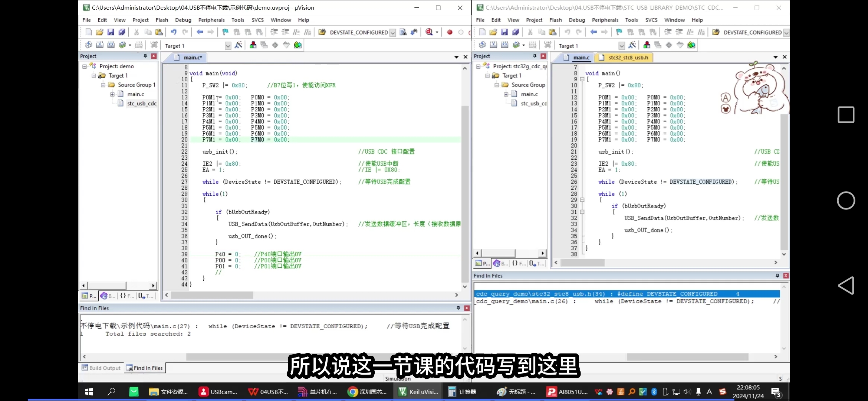Select Functions tab in right project panel
Viewport: 868px width, 401px height.
coord(519,263)
